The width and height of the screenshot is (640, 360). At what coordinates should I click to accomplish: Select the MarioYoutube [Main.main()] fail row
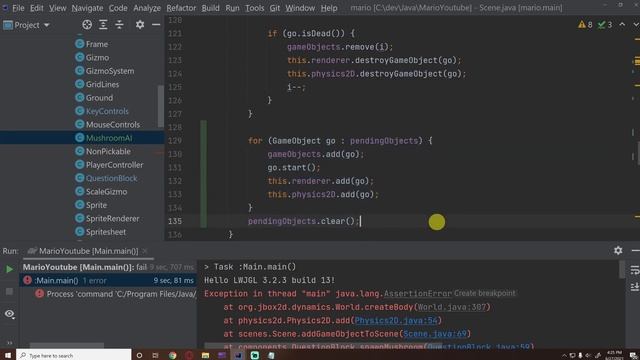(109, 267)
